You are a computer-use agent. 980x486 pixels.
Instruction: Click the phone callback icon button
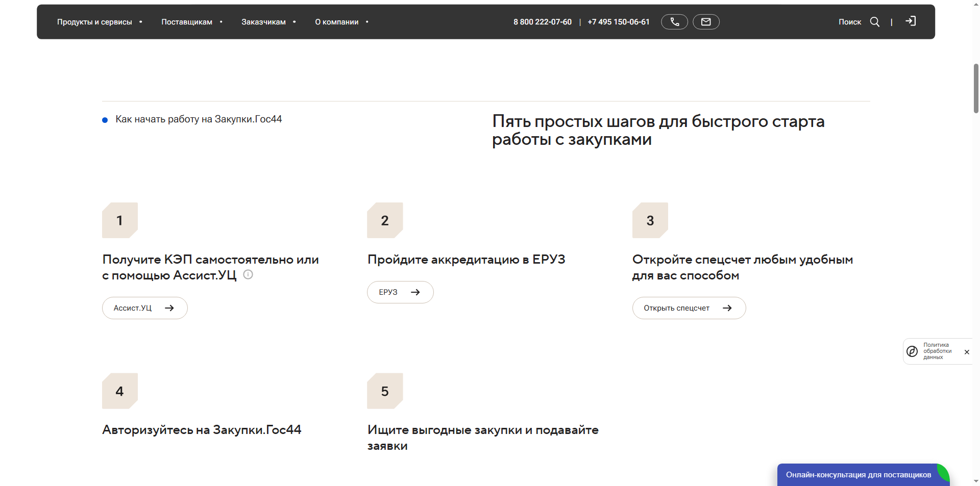point(675,22)
